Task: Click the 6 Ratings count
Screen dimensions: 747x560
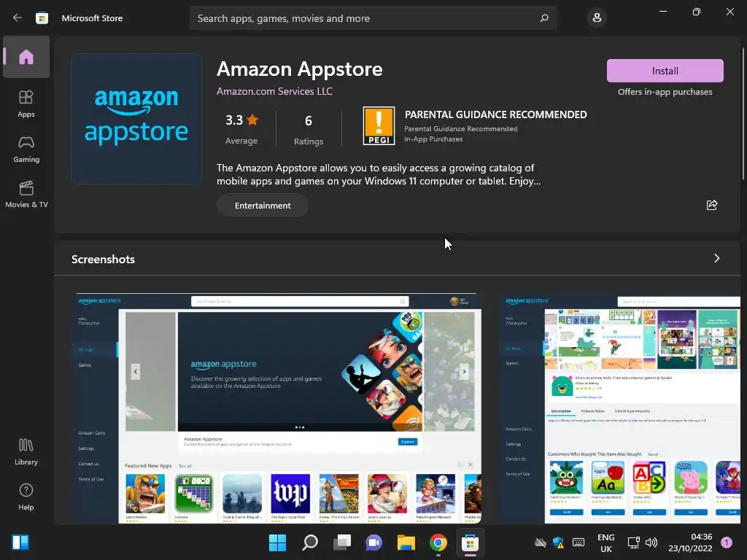Action: pyautogui.click(x=309, y=129)
